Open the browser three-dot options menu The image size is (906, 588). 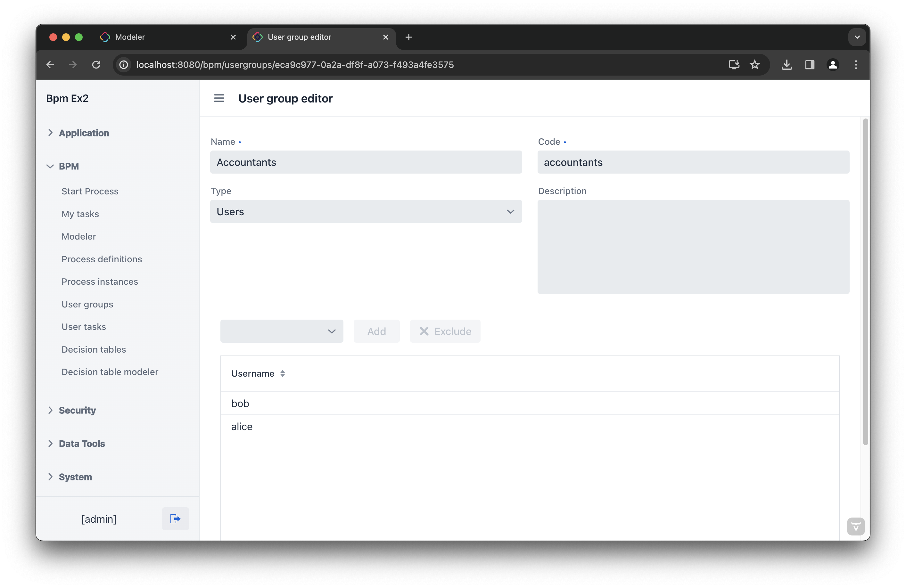coord(855,65)
